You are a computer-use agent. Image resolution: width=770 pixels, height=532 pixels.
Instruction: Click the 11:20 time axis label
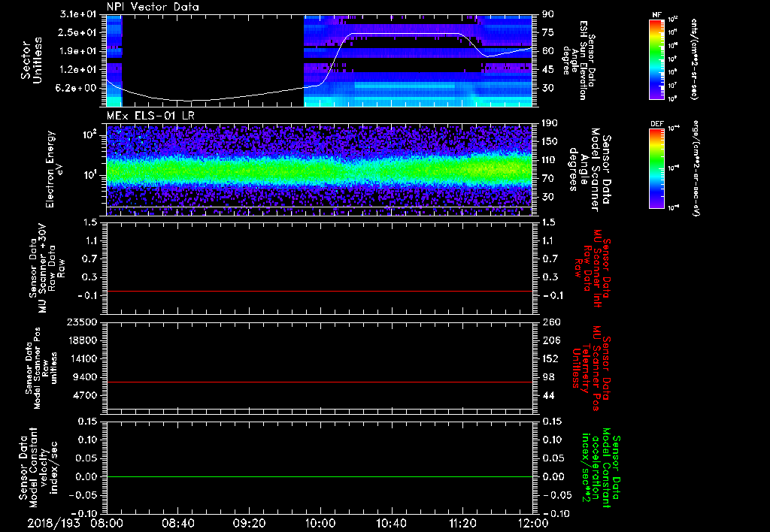462,523
